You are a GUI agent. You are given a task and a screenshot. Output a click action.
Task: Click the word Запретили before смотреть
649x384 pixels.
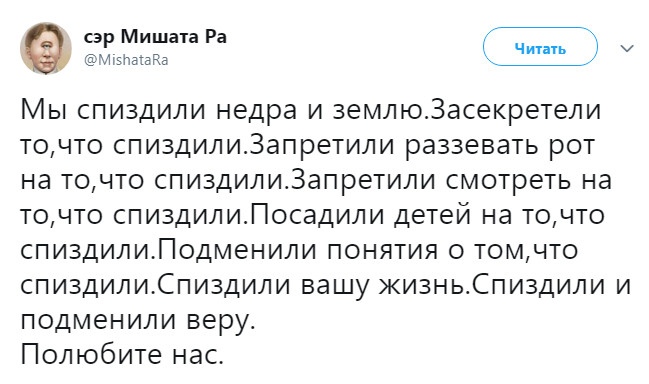(365, 181)
